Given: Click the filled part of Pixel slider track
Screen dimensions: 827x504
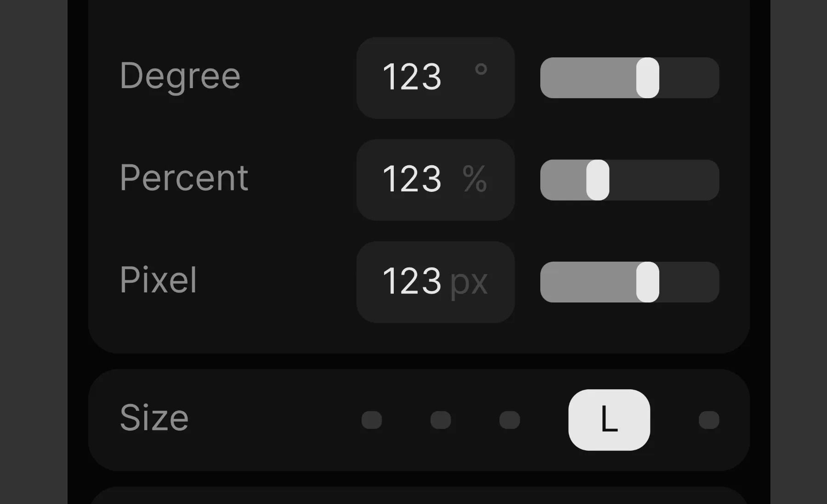Looking at the screenshot, I should [588, 282].
